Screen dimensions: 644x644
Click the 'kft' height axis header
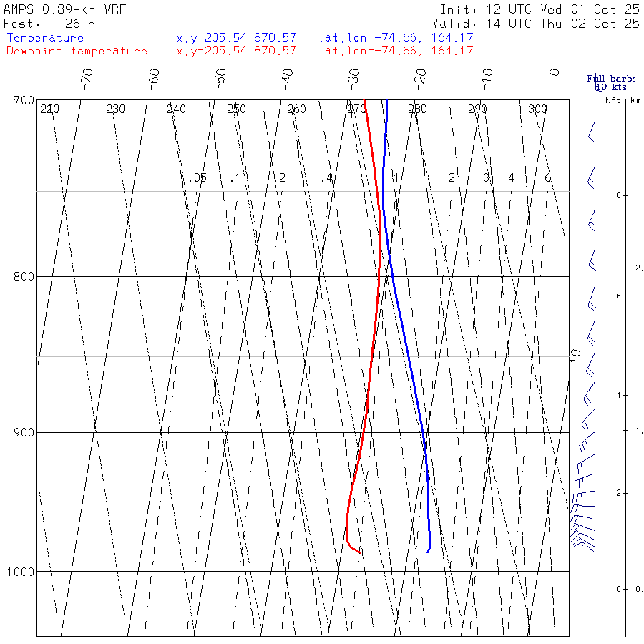[x=613, y=99]
